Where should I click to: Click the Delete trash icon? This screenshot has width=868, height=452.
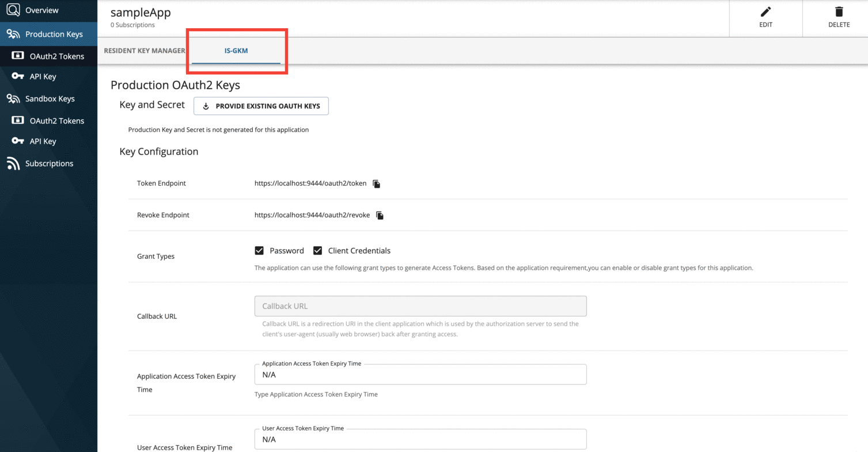click(839, 12)
